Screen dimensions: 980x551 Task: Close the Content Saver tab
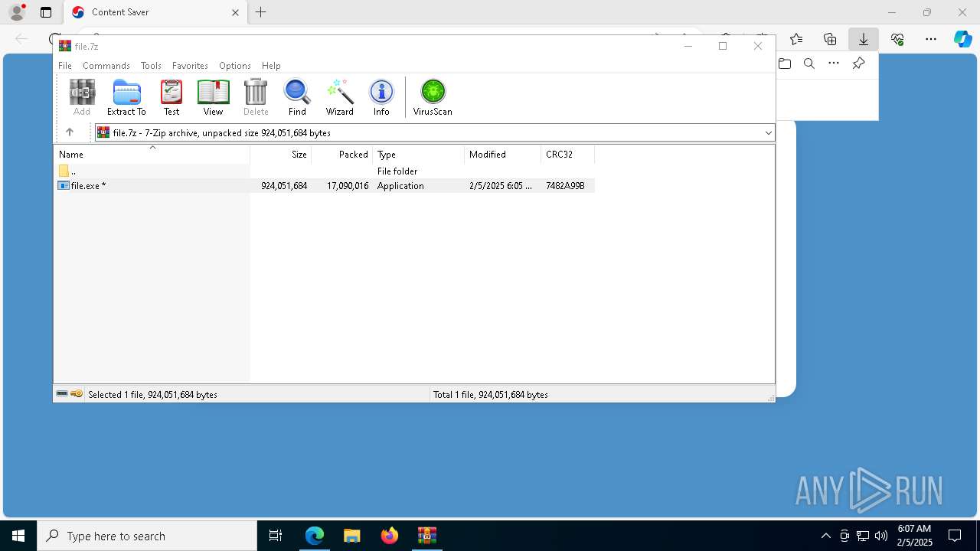(x=235, y=12)
